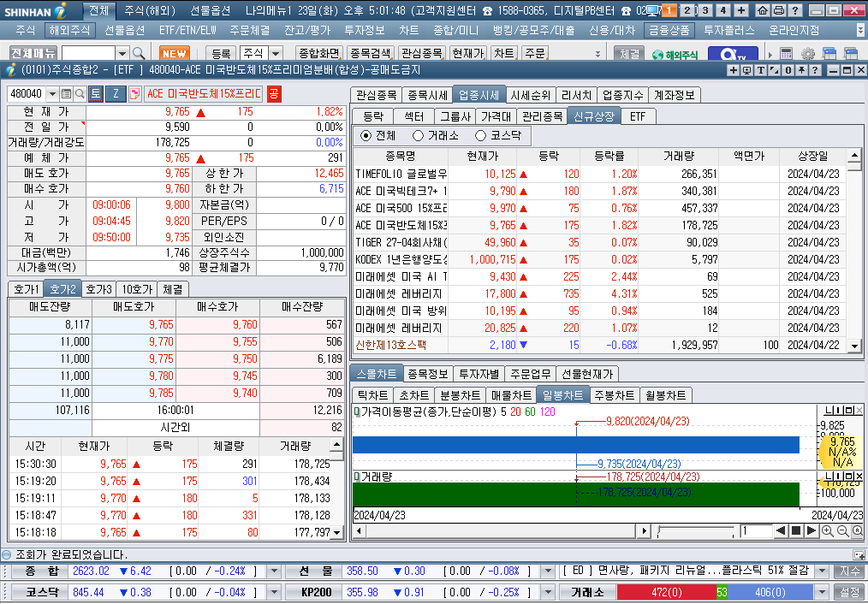
Task: Open the calculator icon in the top toolbar
Action: point(786,54)
